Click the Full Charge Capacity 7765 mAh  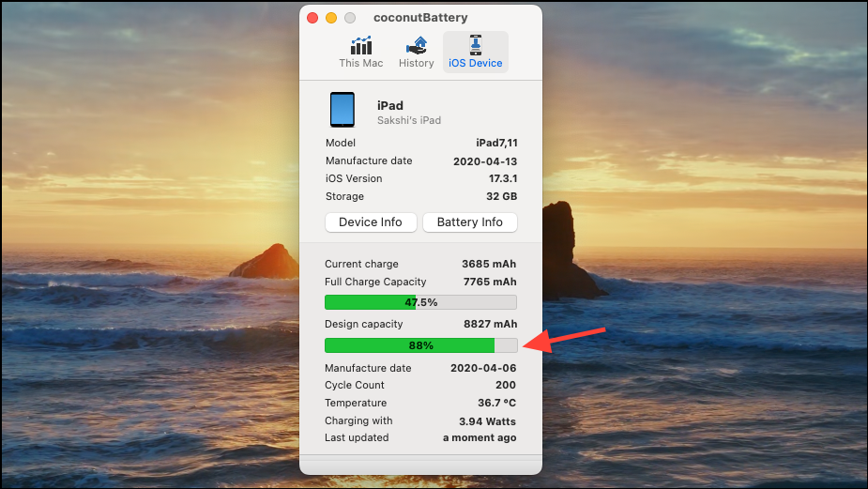click(489, 282)
